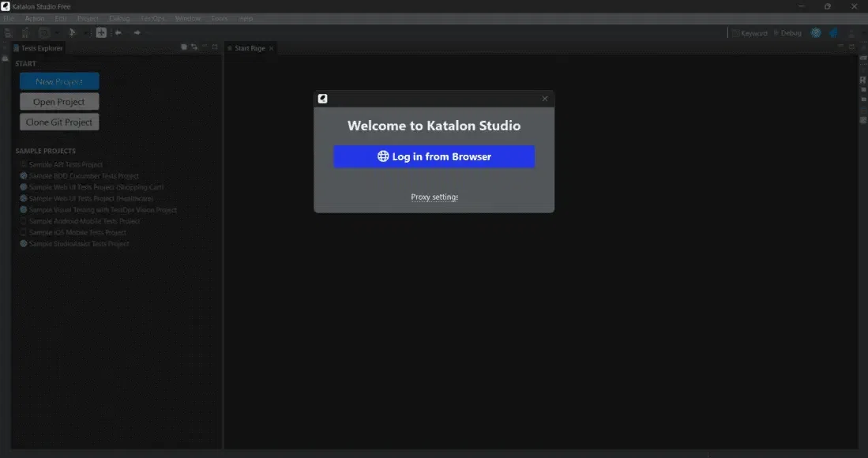Open Sample StudioAssist Tests Project
868x458 pixels.
click(x=79, y=243)
